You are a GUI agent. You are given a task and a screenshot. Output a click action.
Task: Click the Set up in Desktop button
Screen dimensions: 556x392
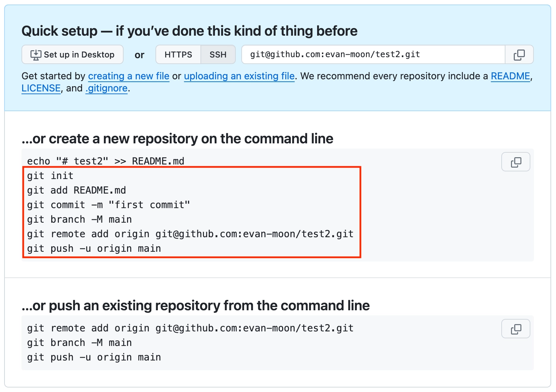pos(72,55)
